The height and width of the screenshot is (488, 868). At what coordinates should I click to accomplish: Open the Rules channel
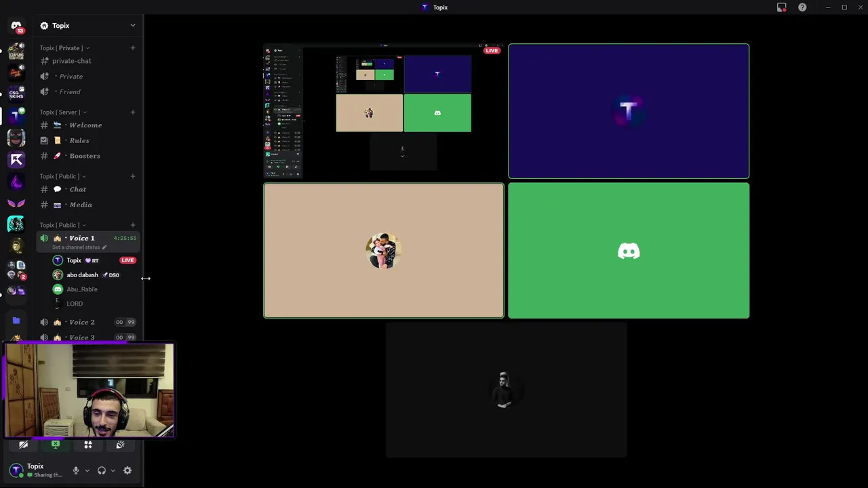pos(87,140)
